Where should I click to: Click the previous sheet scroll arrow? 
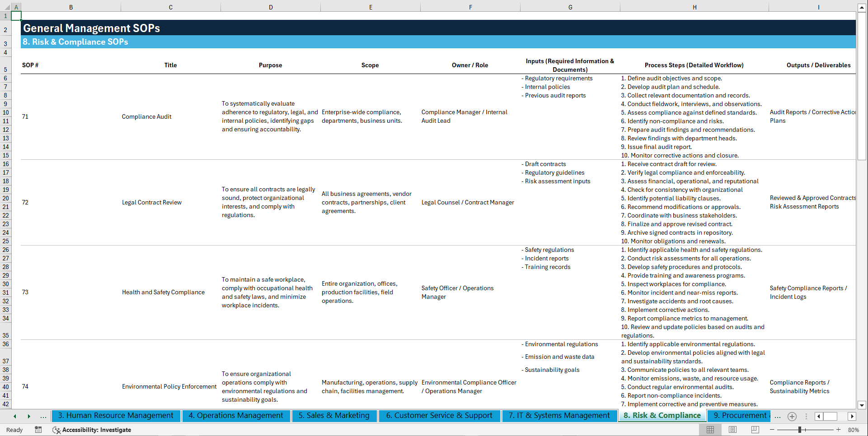15,416
